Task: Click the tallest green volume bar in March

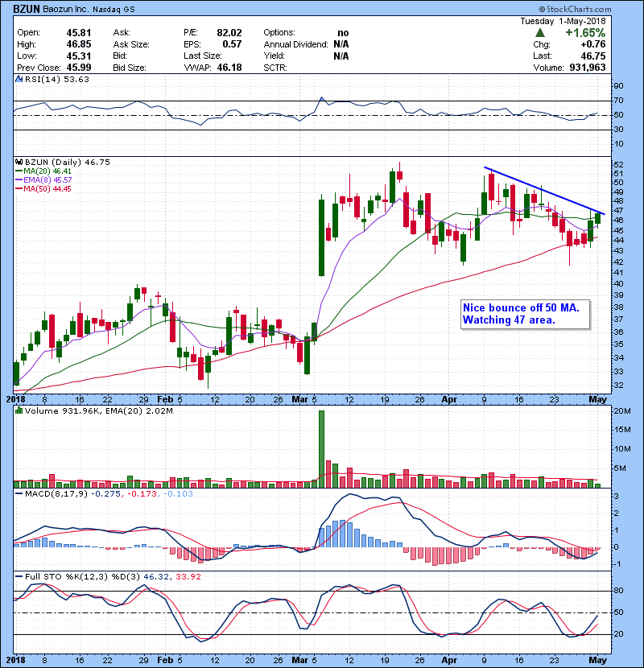Action: coord(321,449)
